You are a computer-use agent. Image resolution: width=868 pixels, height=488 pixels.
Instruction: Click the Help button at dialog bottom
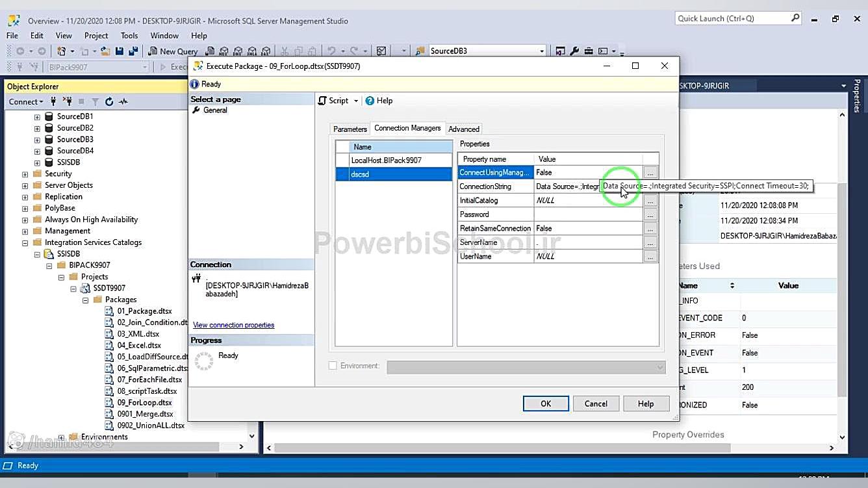[x=646, y=404]
